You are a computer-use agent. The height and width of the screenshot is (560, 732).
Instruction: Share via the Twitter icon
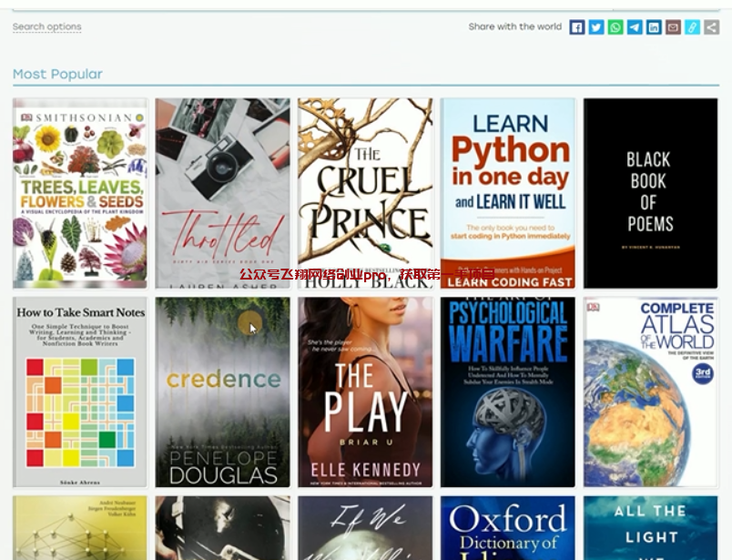[x=596, y=27]
